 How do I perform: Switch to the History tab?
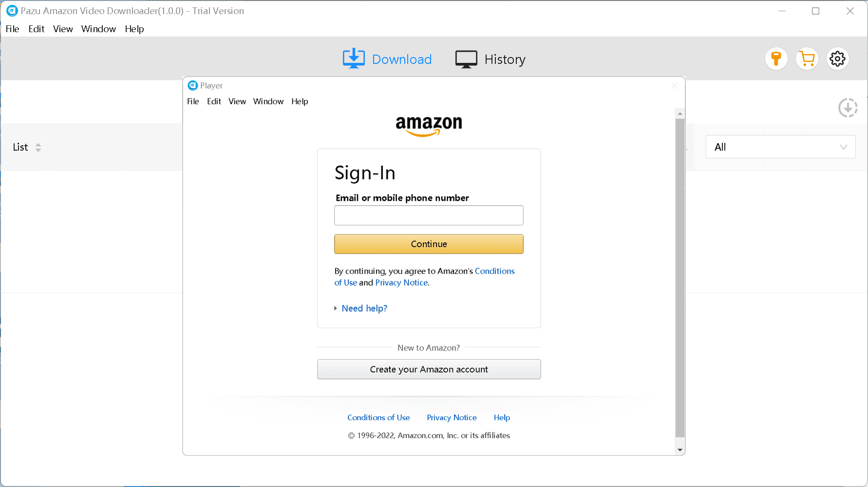coord(505,59)
